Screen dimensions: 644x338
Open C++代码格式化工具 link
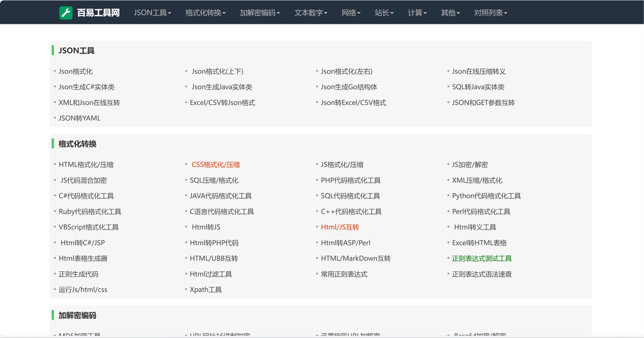(351, 212)
